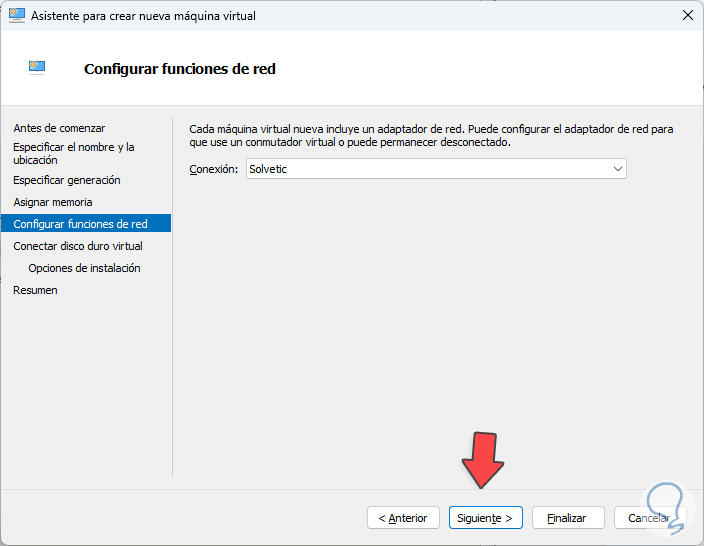Jump to Resumen step

pyautogui.click(x=35, y=290)
